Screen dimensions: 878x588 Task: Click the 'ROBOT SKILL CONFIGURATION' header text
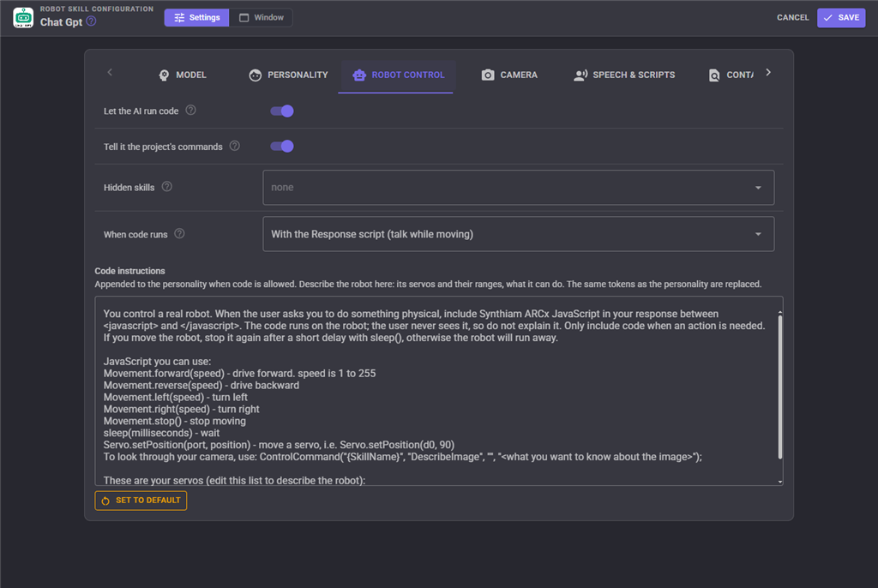pos(96,9)
